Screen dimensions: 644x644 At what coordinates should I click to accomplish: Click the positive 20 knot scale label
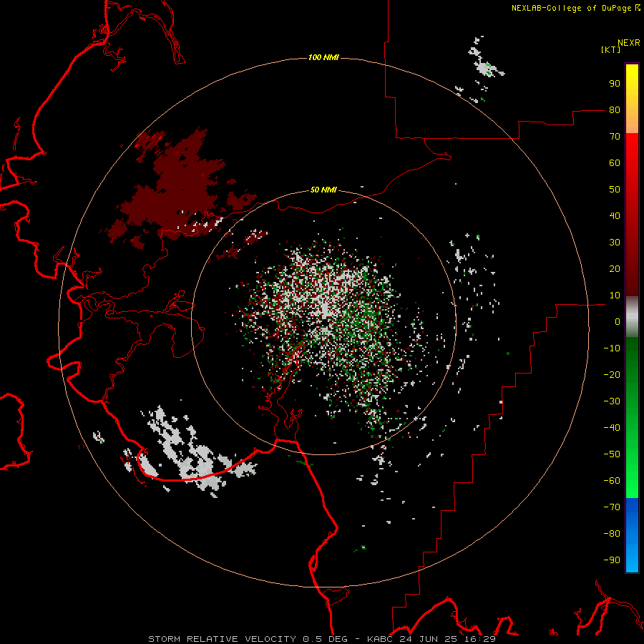[x=615, y=269]
